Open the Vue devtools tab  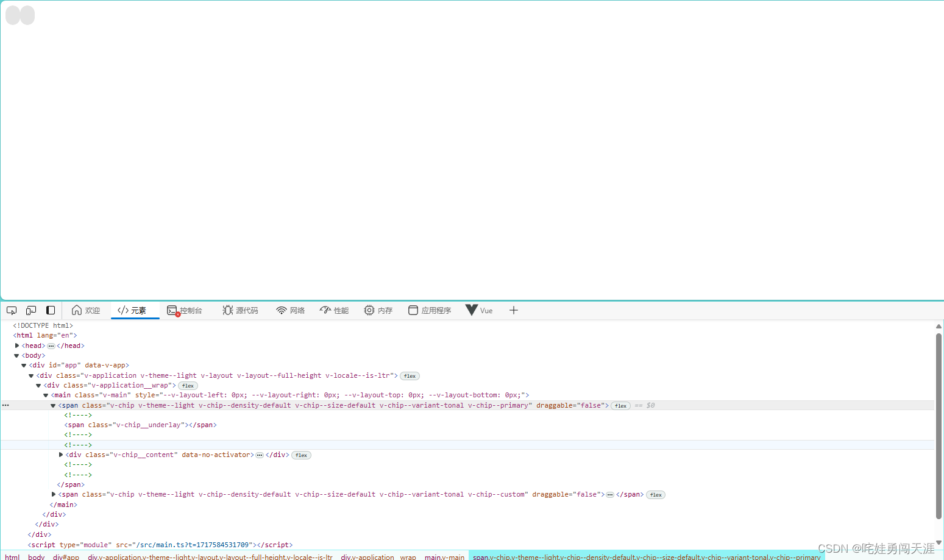click(x=479, y=310)
